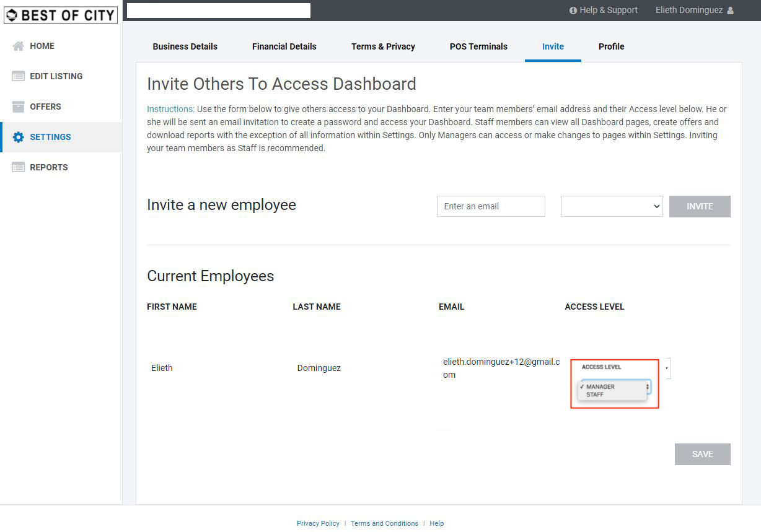
Task: Click the SAVE button
Action: click(702, 454)
